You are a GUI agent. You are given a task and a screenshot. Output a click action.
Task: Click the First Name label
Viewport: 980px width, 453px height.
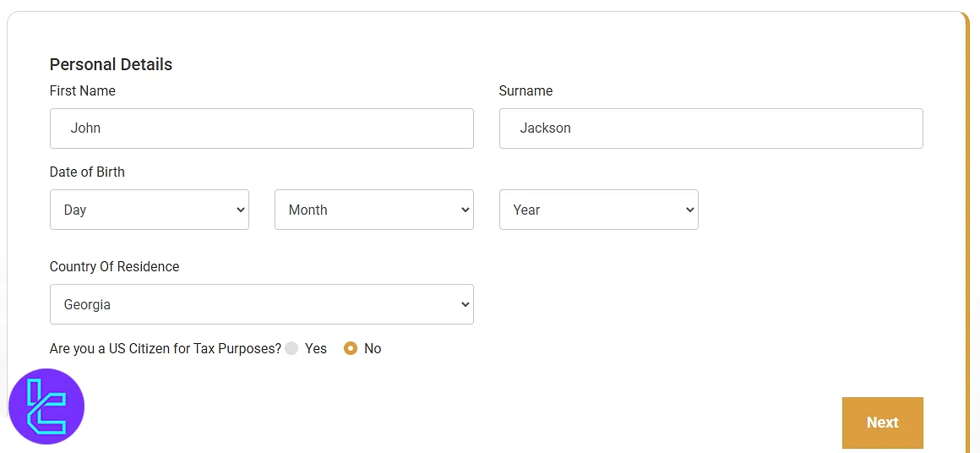click(x=83, y=91)
